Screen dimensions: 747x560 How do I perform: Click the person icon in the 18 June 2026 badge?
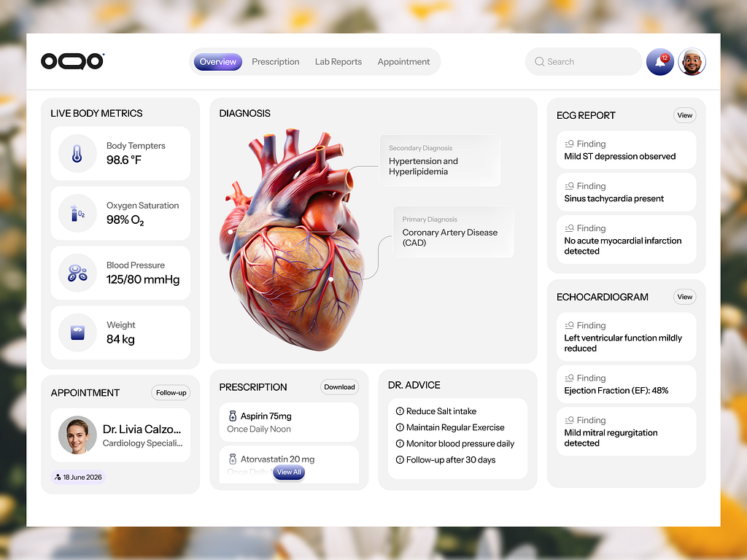coord(58,477)
